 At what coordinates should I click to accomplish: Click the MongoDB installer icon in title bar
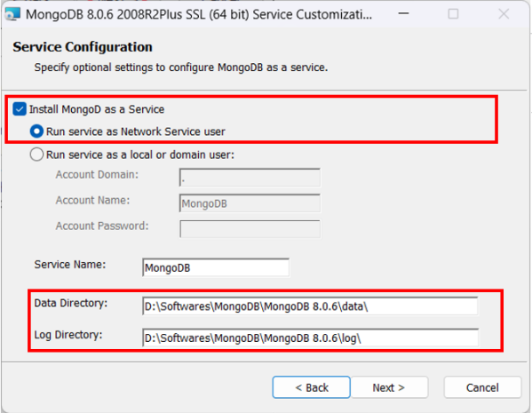[12, 14]
